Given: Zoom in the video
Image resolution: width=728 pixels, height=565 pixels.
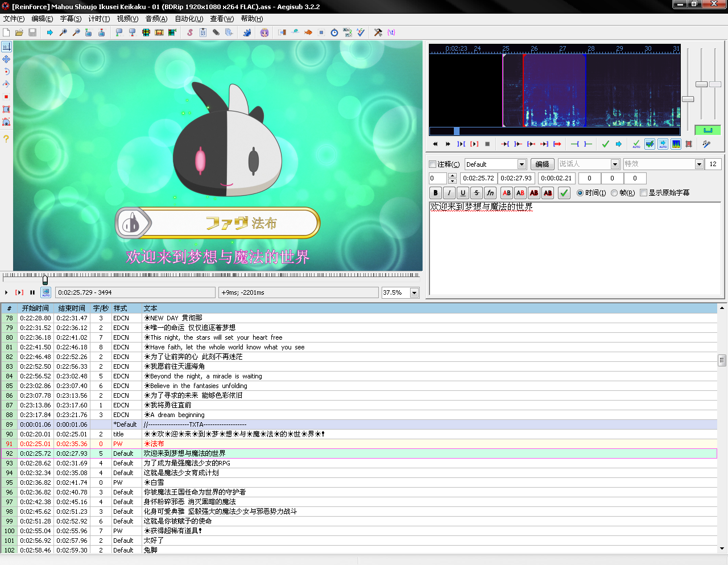Looking at the screenshot, I should click(x=63, y=32).
